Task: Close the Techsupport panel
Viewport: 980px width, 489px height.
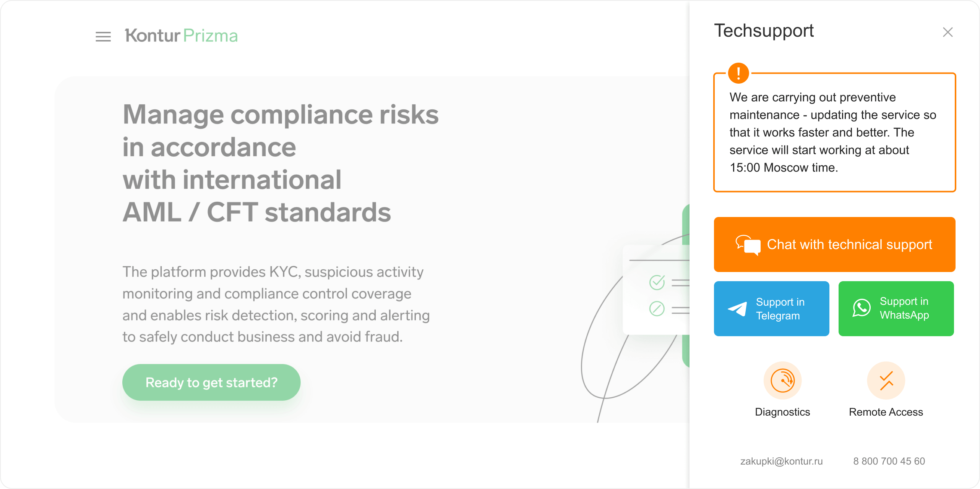Action: (x=948, y=32)
